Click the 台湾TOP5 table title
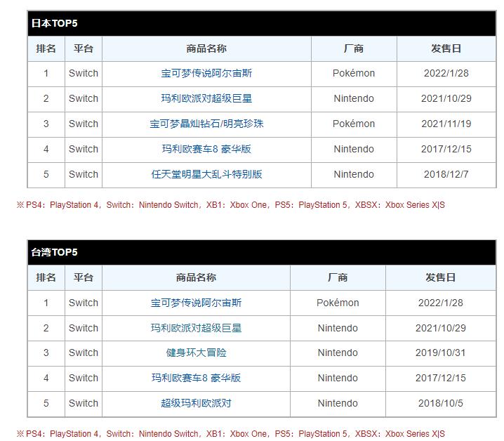This screenshot has width=504, height=441. point(54,252)
